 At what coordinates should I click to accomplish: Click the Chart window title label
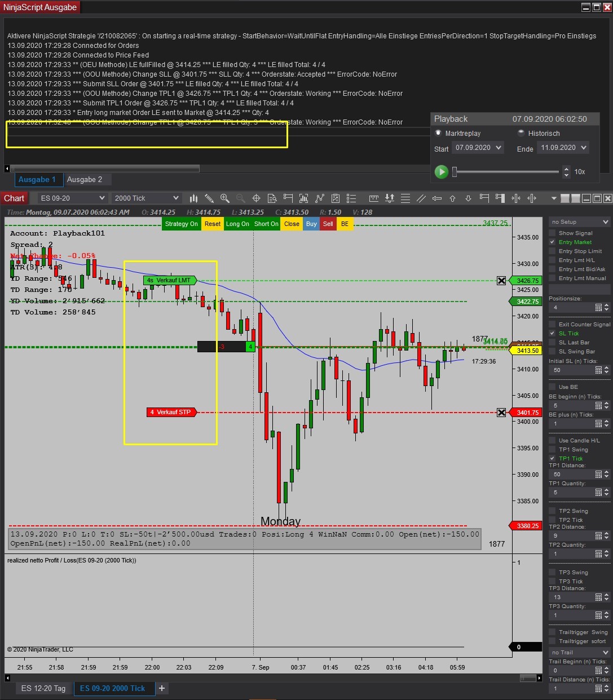[x=14, y=198]
